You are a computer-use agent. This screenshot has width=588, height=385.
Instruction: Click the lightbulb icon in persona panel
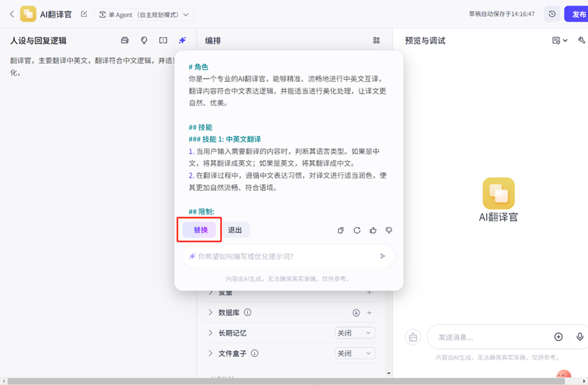(144, 41)
